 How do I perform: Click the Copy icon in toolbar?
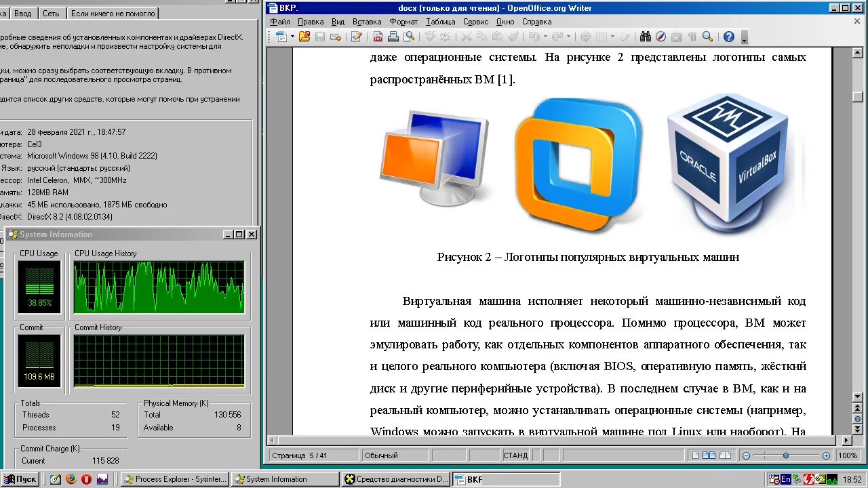click(482, 37)
